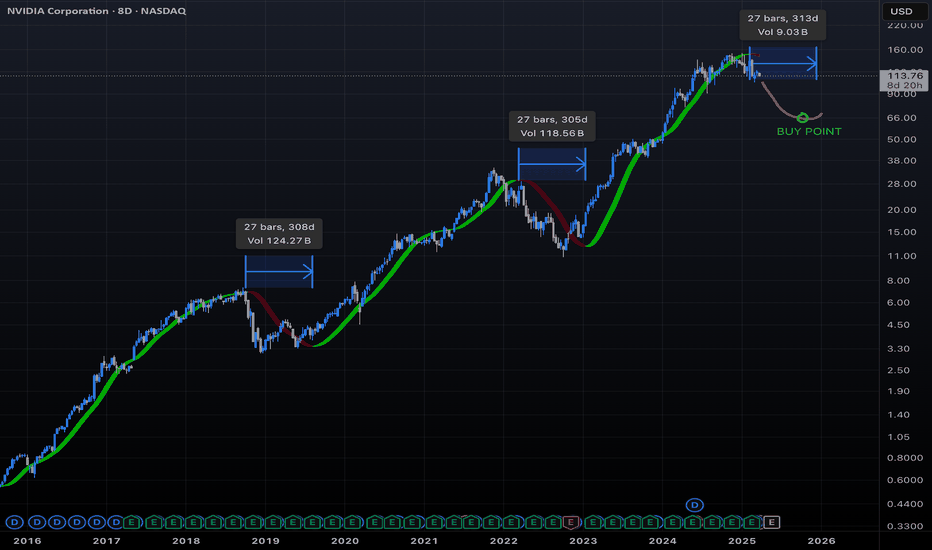932x550 pixels.
Task: Click the green circle above BUY POINT
Action: point(802,118)
